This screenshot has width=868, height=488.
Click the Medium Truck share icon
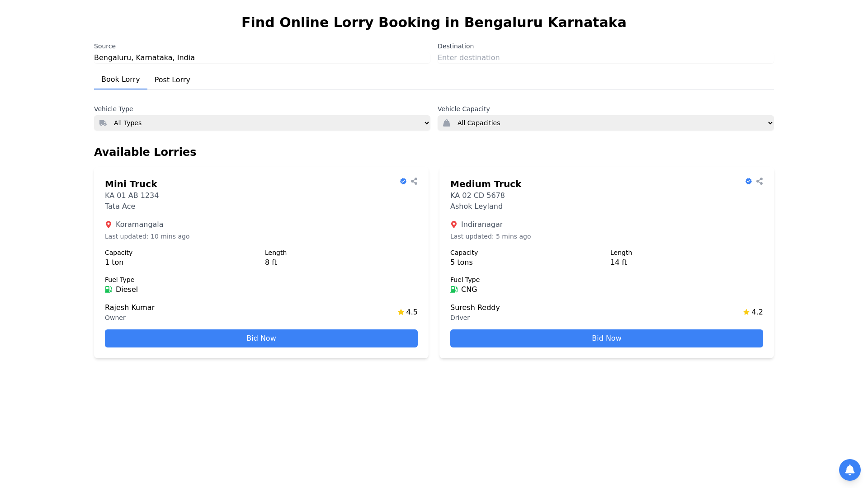point(759,181)
